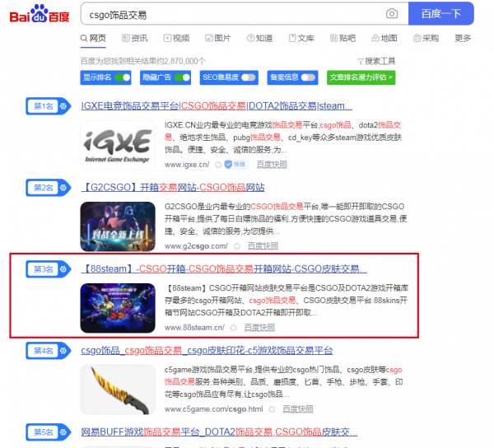Open the 图片 tab

click(217, 38)
